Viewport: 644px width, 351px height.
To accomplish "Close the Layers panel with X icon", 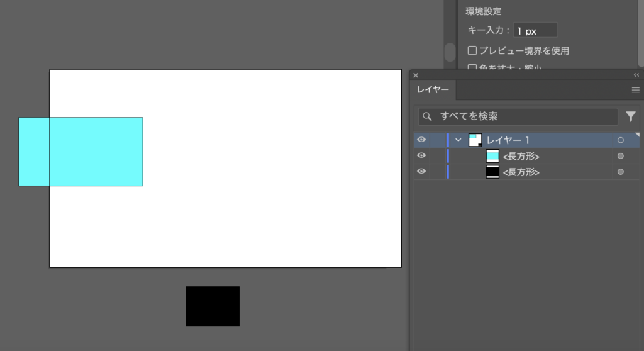I will 416,75.
